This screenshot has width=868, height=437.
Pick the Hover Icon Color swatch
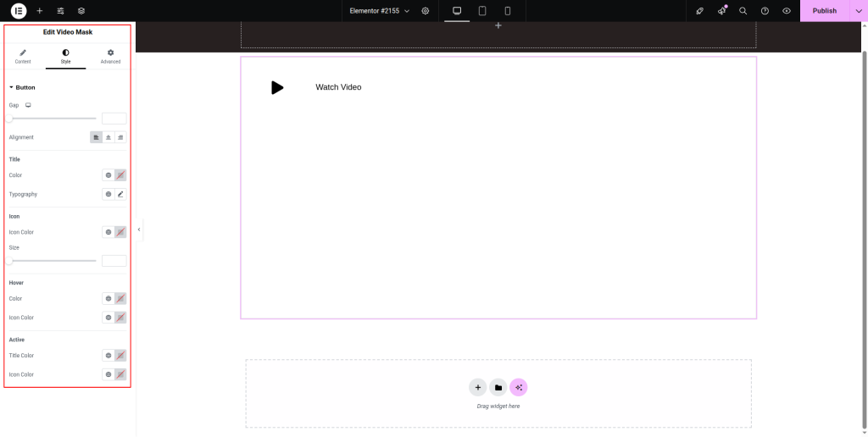120,318
